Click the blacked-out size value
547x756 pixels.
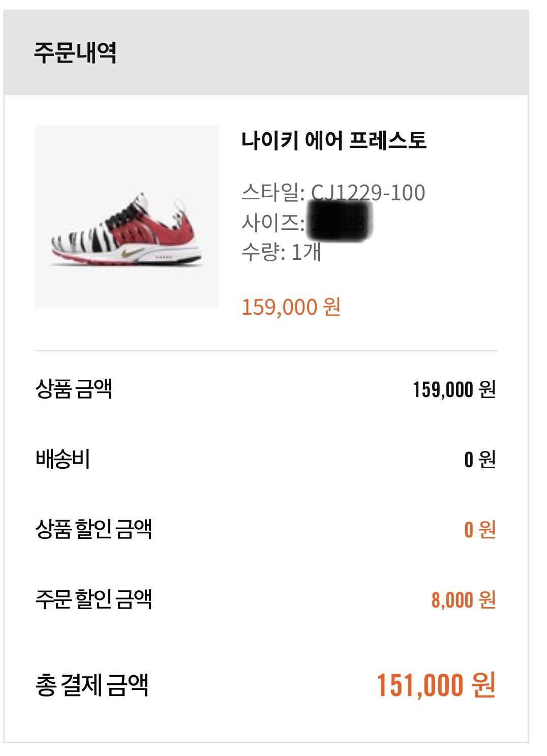coord(341,222)
